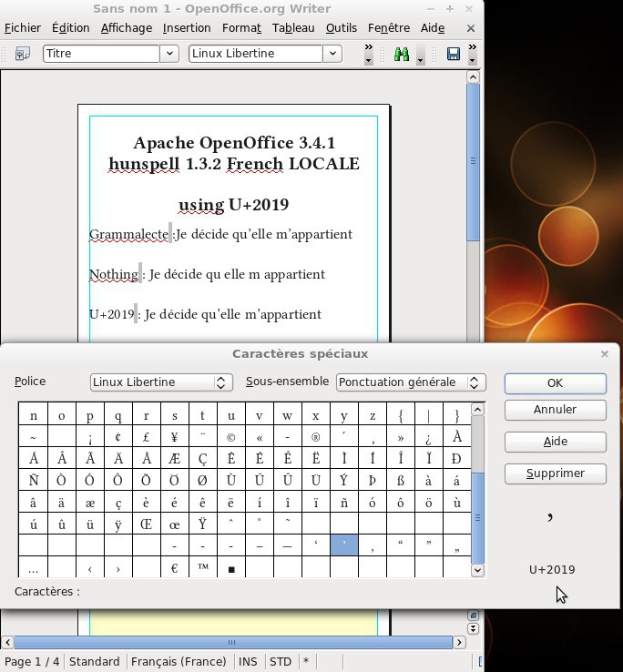Open the Aide menu in the menu bar

[x=433, y=28]
